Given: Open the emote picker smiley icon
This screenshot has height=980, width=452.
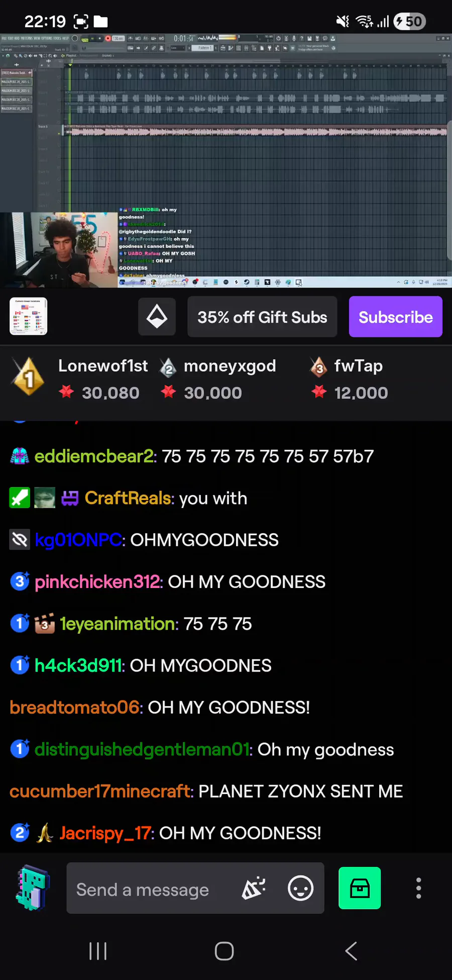Looking at the screenshot, I should 300,888.
